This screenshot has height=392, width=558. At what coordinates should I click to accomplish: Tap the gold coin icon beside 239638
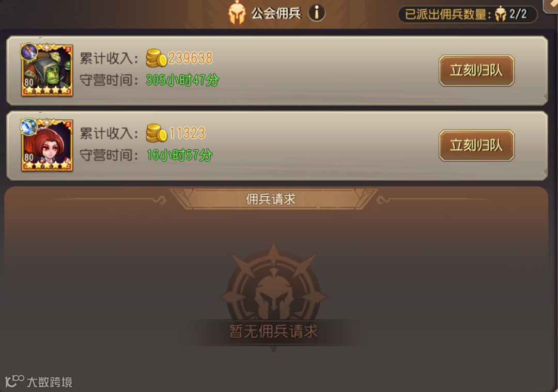coord(156,58)
